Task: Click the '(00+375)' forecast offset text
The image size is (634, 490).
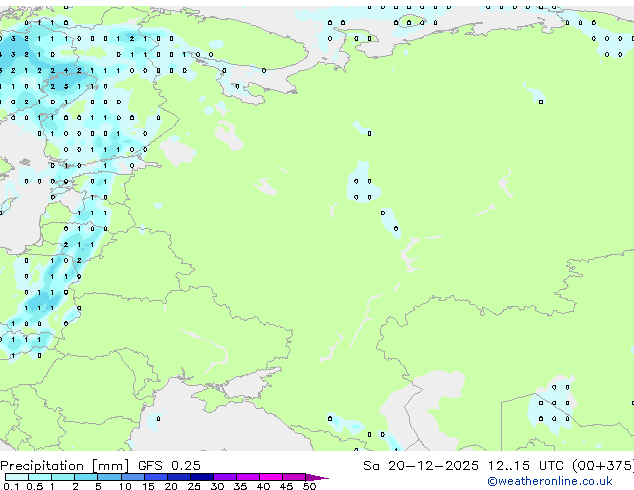Action: tap(603, 466)
